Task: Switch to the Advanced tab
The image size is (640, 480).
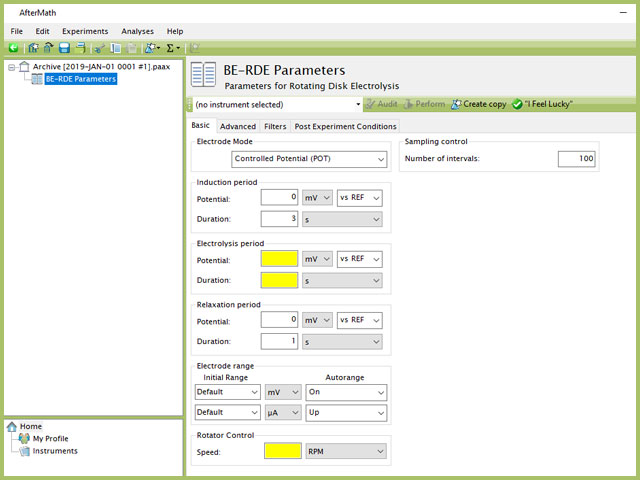Action: (238, 127)
